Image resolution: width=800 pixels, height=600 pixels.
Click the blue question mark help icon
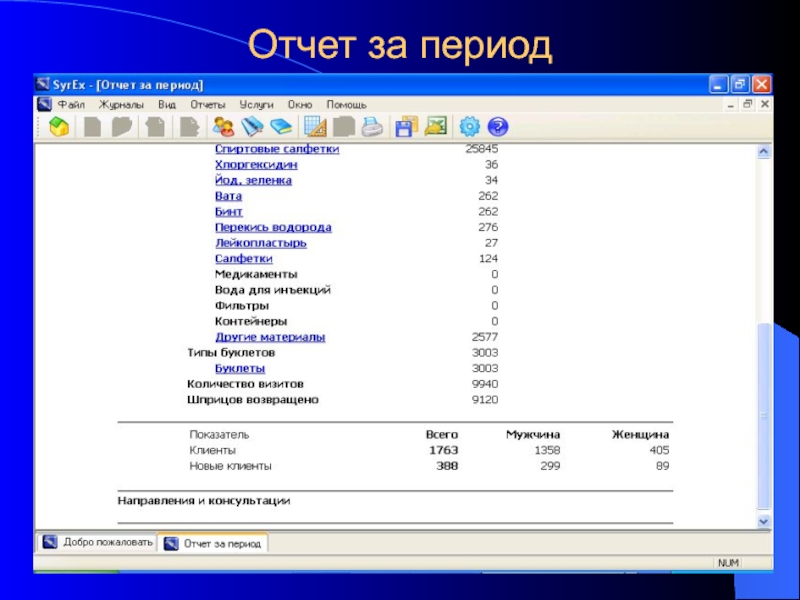498,127
